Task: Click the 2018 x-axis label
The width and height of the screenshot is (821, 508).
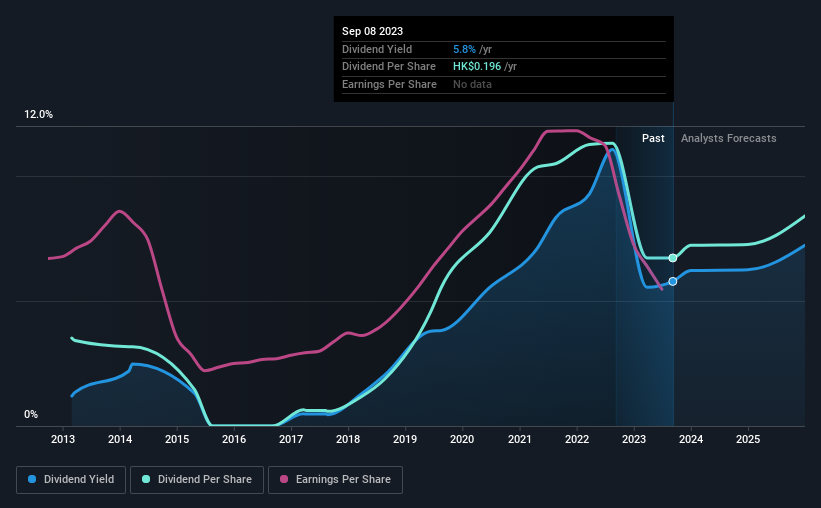Action: point(348,439)
